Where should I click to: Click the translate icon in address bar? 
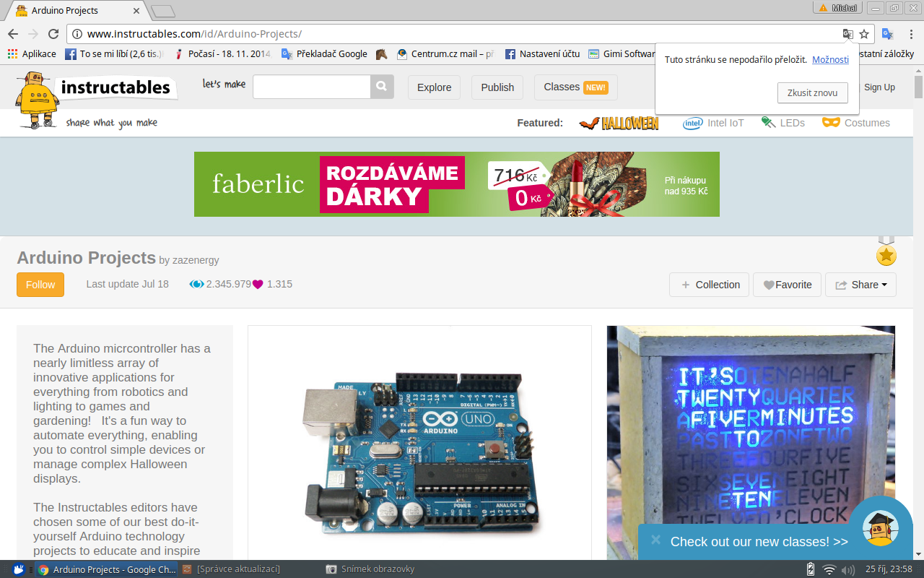pos(848,34)
